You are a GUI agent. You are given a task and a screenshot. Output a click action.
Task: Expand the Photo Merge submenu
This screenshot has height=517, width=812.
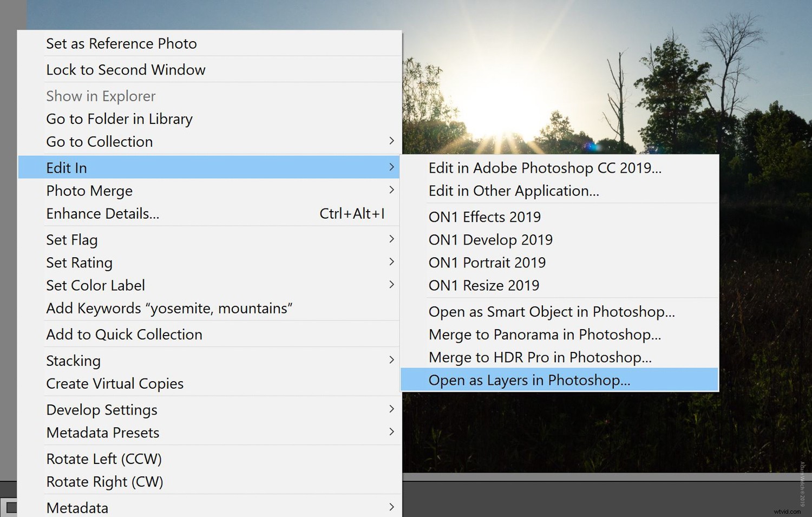pyautogui.click(x=89, y=191)
